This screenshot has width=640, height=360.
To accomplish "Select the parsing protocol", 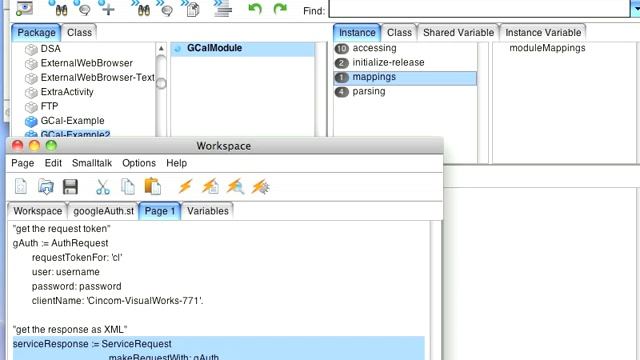I will tap(369, 91).
